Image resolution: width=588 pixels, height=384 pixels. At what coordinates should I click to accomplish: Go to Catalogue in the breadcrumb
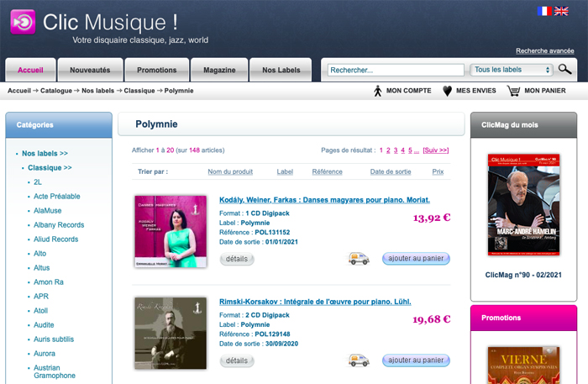56,91
